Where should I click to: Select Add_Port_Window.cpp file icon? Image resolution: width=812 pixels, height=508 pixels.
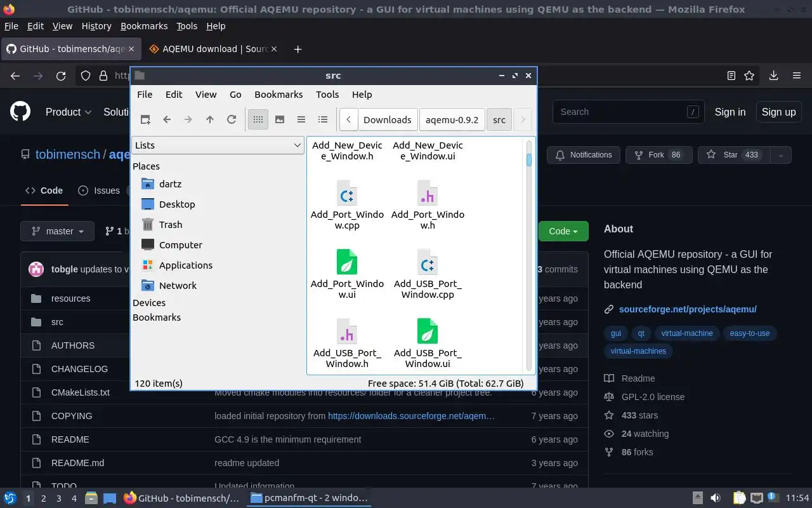coord(347,193)
